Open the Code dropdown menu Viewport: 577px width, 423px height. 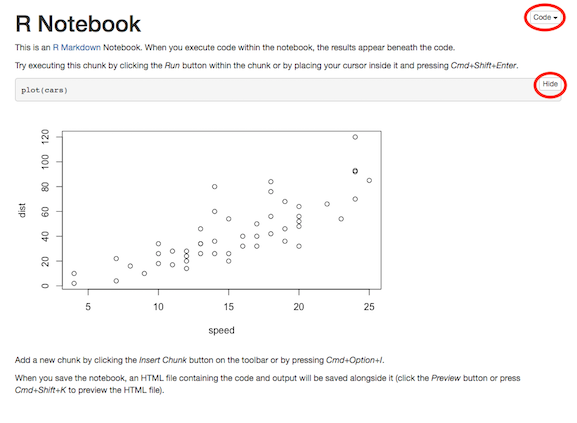[545, 17]
